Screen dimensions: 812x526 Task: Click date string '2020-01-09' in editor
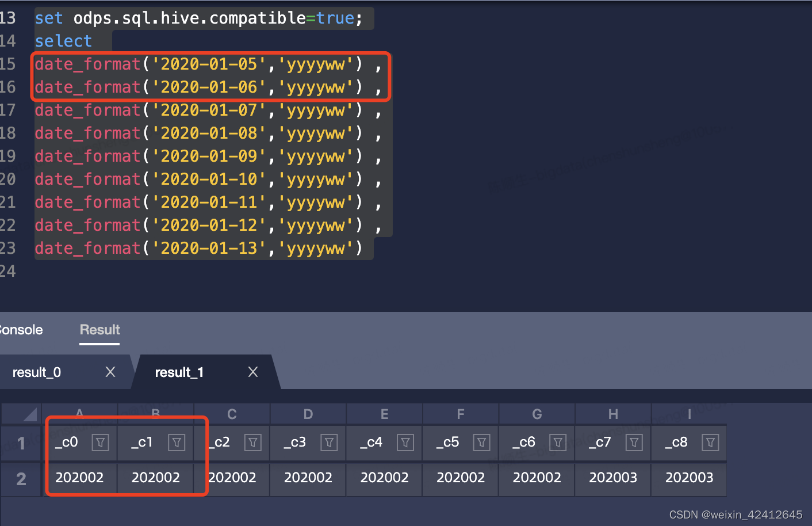209,157
